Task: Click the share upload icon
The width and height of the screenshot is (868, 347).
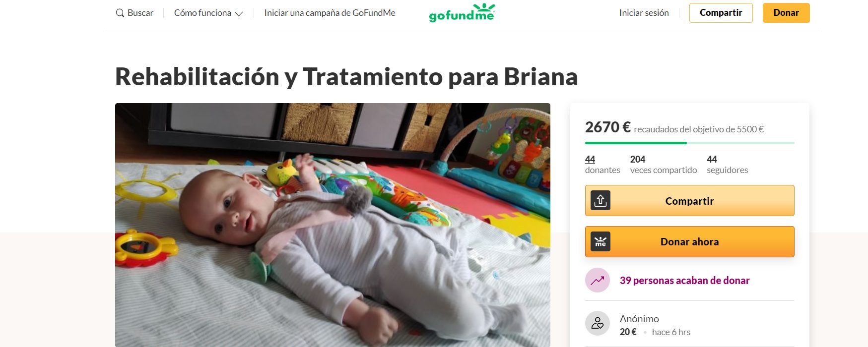Action: click(601, 201)
